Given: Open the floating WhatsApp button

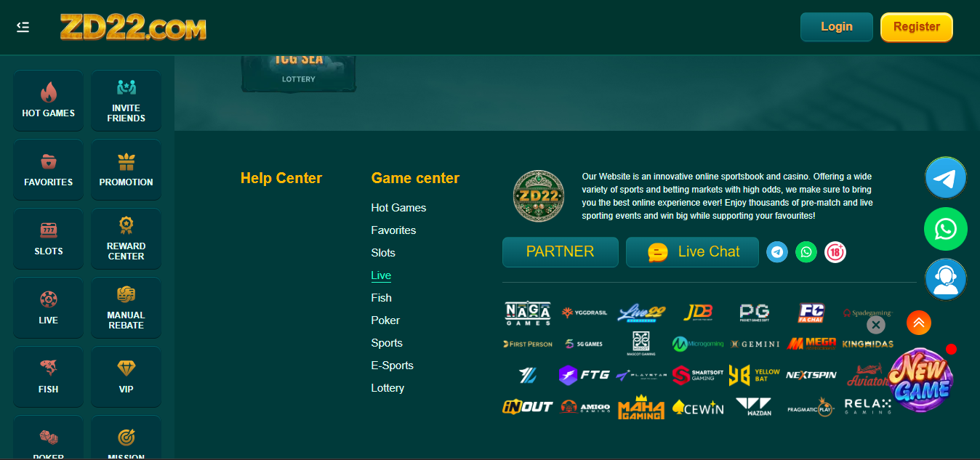Looking at the screenshot, I should point(945,229).
